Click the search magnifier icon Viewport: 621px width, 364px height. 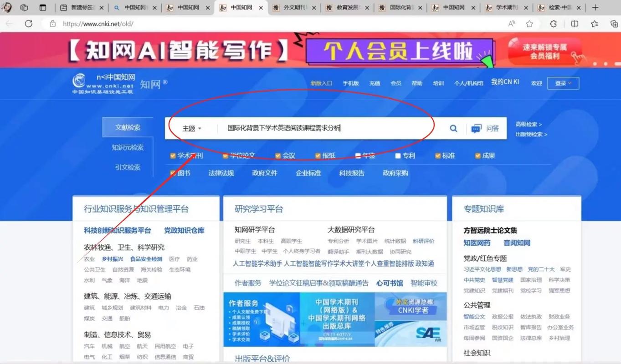[x=453, y=128]
